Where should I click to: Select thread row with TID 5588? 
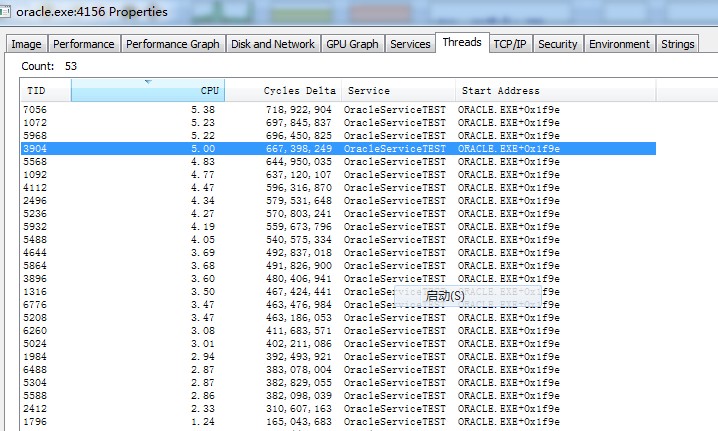338,395
